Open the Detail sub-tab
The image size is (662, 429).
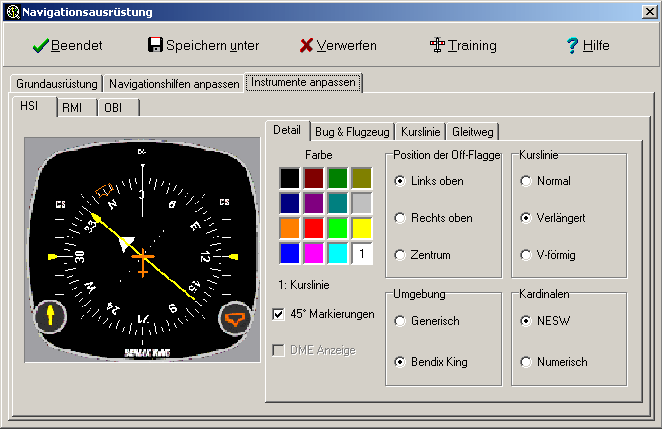pos(287,130)
